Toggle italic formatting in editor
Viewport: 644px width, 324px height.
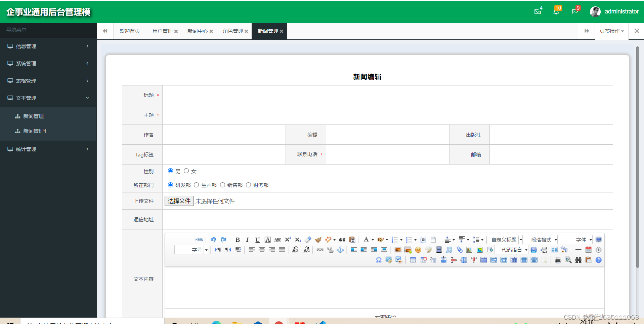coord(247,240)
